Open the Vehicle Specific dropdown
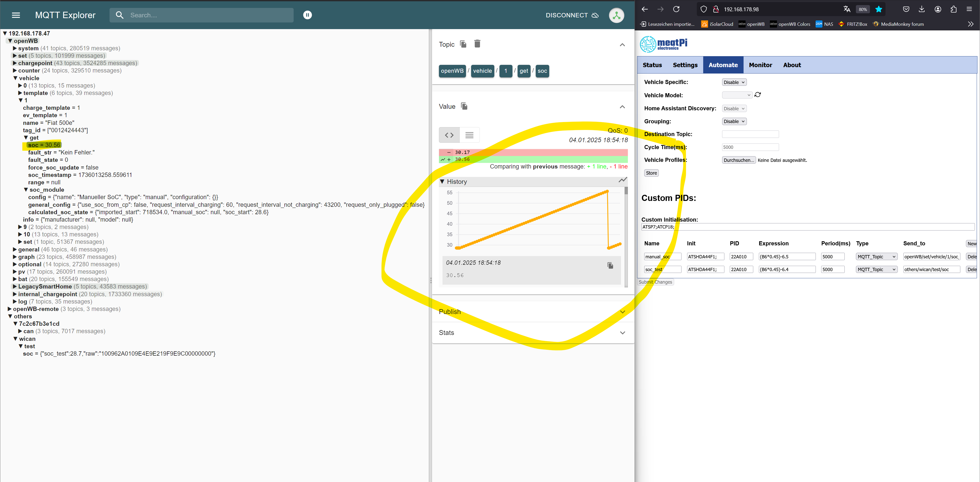Screen dimensions: 980x482 tap(734, 82)
